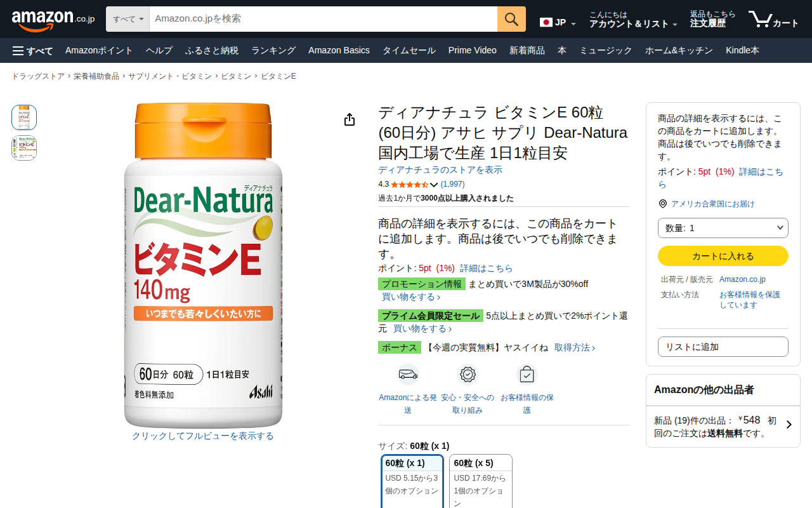812x508 pixels.
Task: Open 返品もこちら 注文履歴
Action: [713, 19]
